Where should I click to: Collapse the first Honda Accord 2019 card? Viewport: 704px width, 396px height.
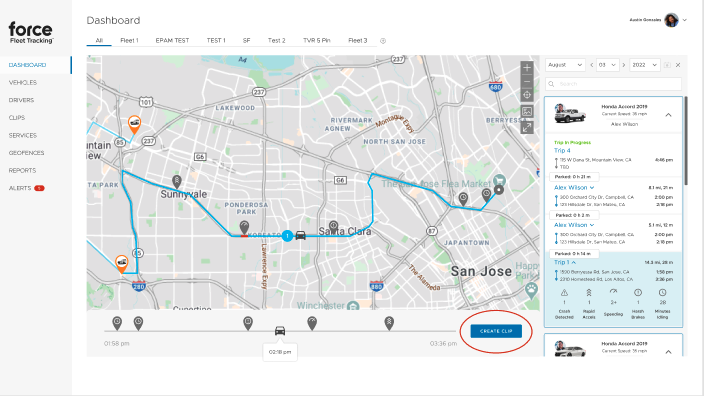(x=668, y=115)
